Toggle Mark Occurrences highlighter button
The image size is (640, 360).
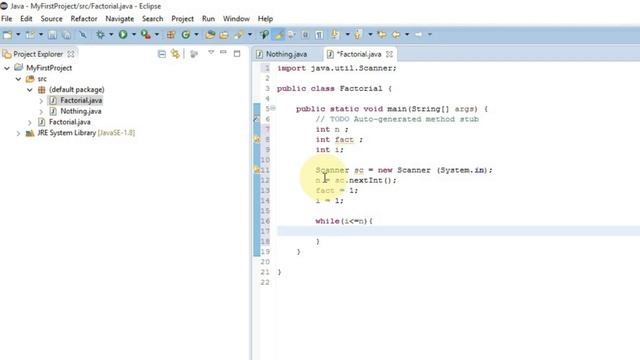tap(279, 35)
